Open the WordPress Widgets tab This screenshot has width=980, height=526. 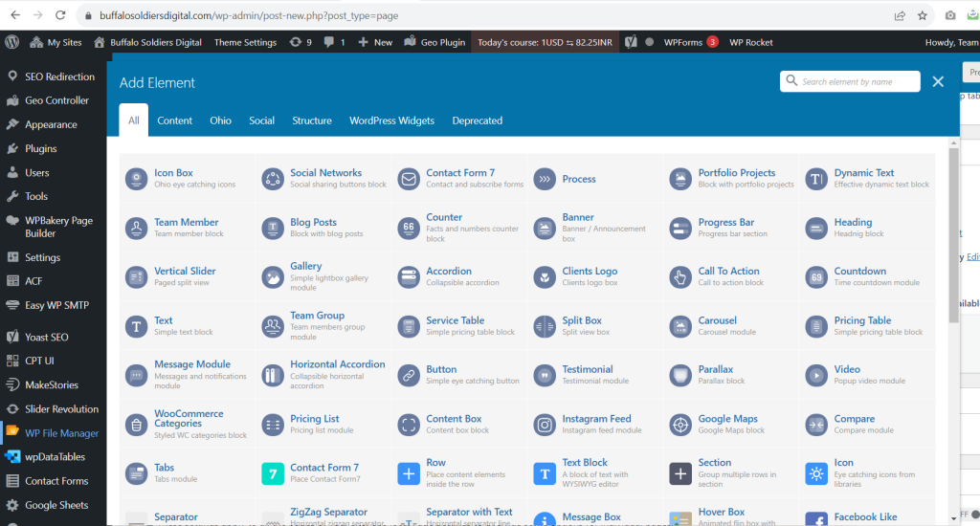click(391, 121)
